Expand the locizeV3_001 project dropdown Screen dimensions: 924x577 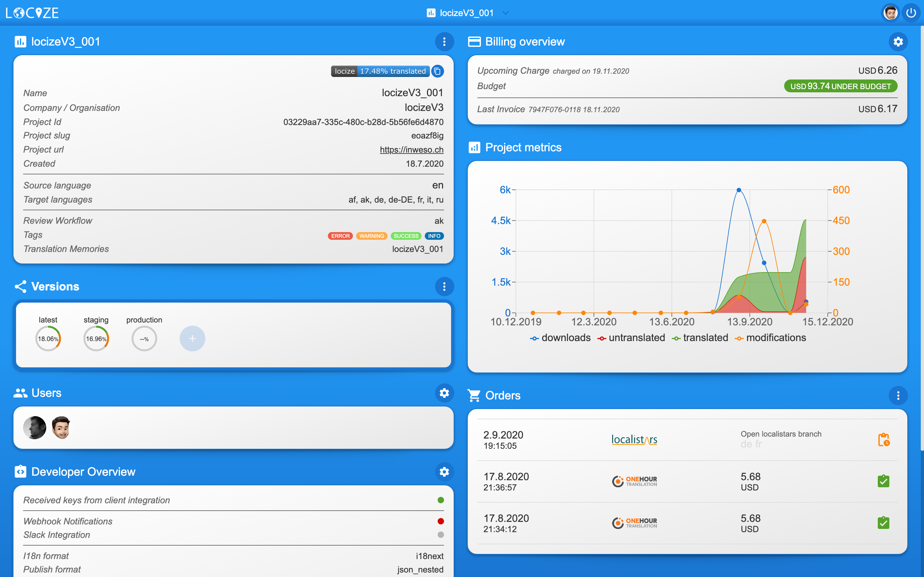506,13
